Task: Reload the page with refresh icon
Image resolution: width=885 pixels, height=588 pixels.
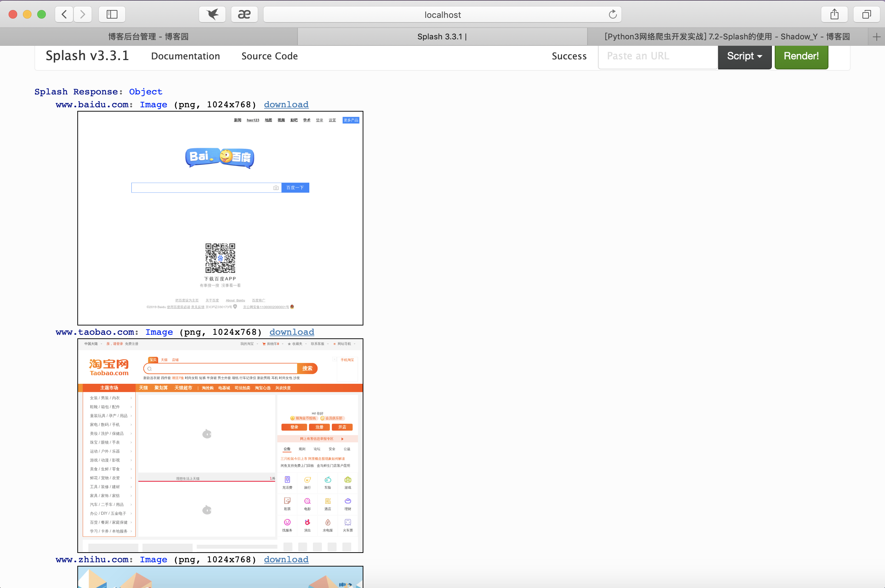Action: tap(613, 14)
